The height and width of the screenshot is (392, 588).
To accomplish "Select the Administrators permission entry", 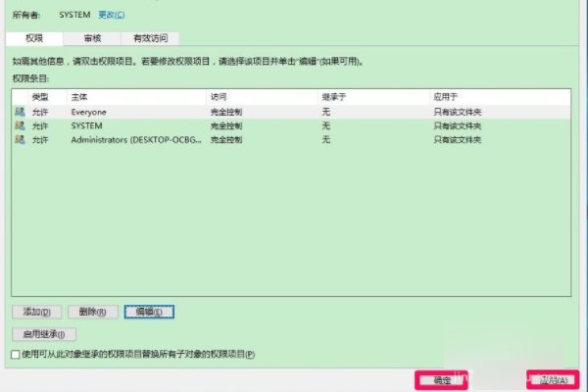I will pos(291,139).
